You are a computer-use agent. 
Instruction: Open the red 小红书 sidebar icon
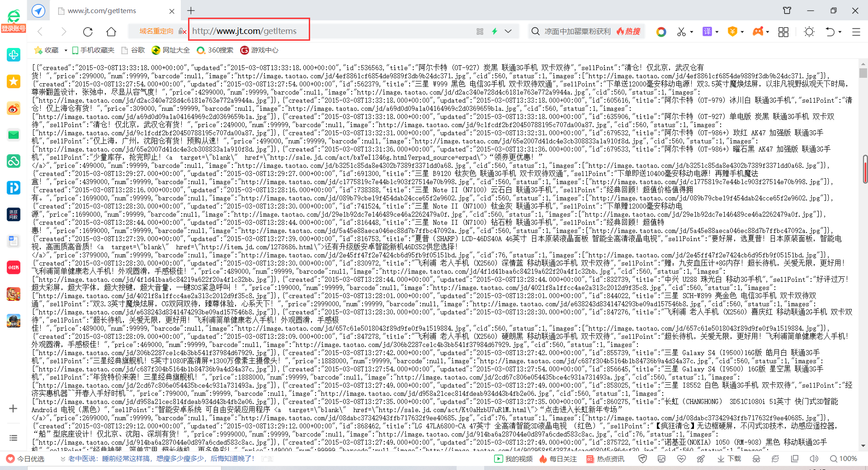tap(14, 267)
